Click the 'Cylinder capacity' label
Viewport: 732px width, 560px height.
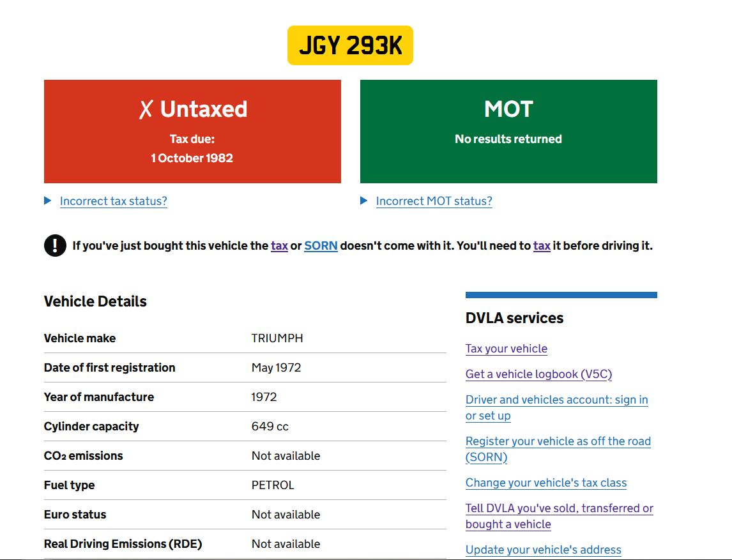click(x=91, y=427)
